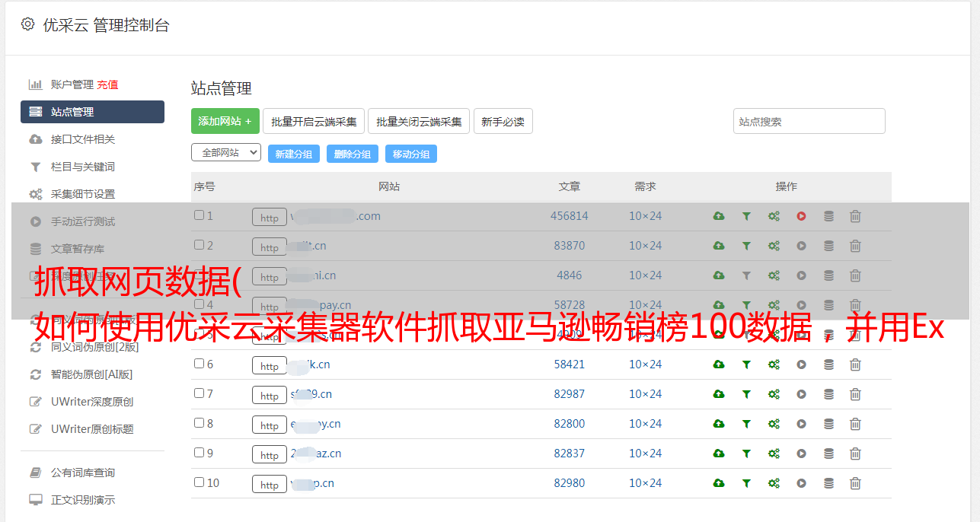Screen dimensions: 980x522
Task: Open the gears settings icon in row 10
Action: 774,483
